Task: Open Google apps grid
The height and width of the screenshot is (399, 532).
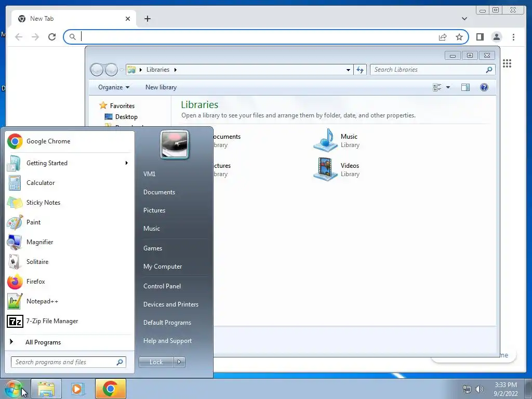Action: (507, 63)
